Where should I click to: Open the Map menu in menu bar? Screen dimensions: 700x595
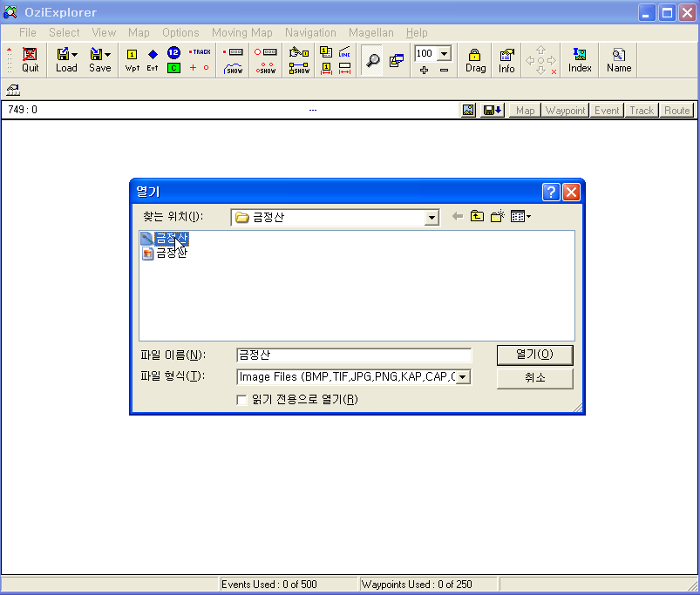tap(139, 32)
